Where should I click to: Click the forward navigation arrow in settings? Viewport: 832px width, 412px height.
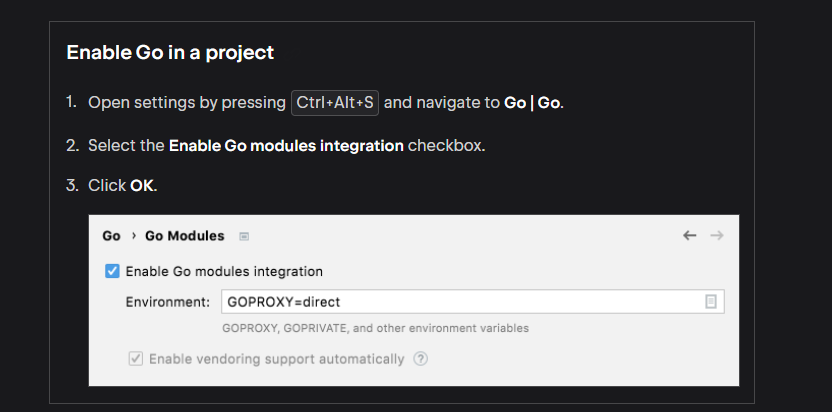716,236
